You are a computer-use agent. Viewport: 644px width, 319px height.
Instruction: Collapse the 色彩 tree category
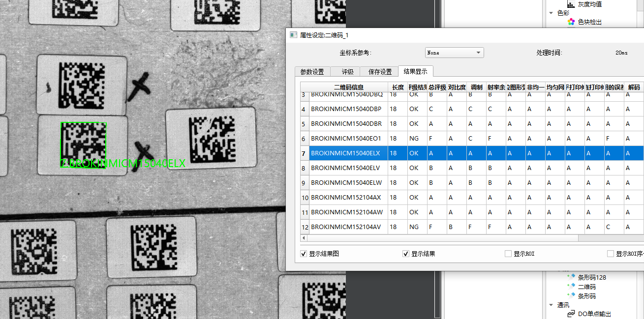[551, 13]
